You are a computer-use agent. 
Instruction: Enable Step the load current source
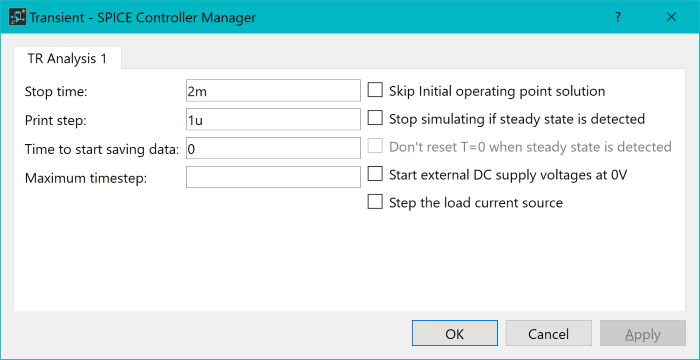point(375,202)
